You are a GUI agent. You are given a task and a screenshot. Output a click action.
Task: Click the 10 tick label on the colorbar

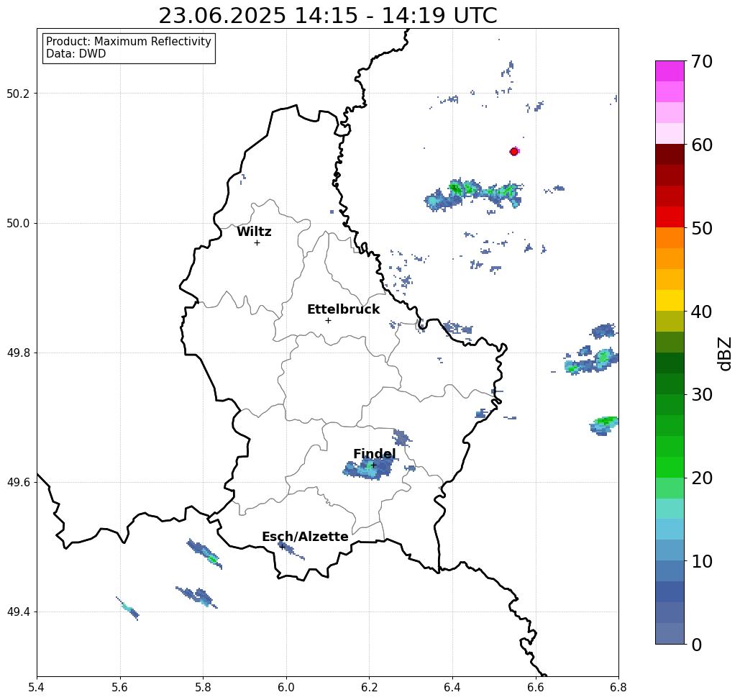coord(702,561)
